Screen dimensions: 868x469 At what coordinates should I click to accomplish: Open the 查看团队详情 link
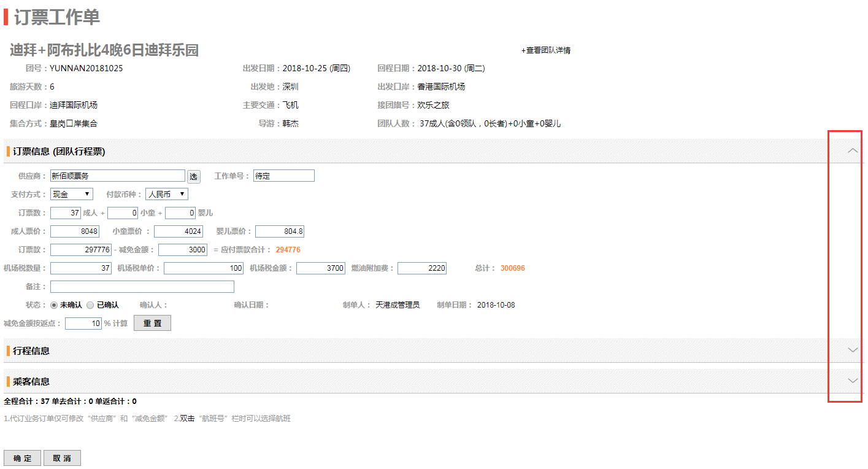point(546,50)
